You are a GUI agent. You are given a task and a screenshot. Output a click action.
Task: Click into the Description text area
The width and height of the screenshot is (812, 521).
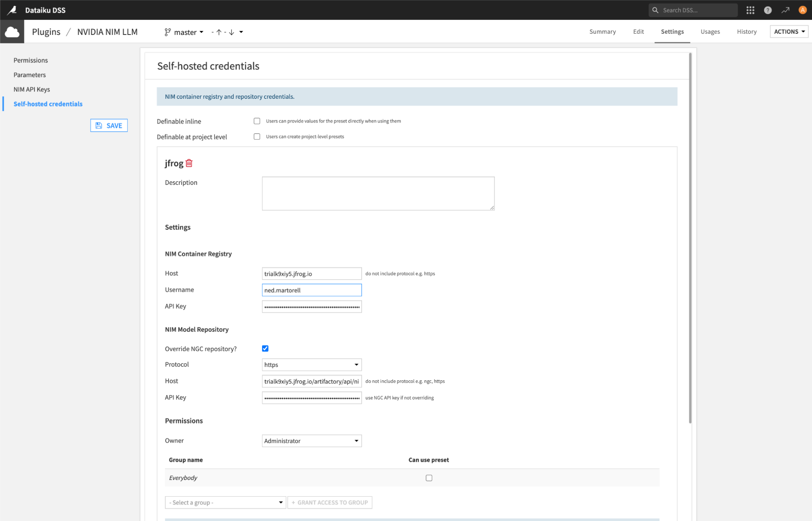click(x=378, y=193)
